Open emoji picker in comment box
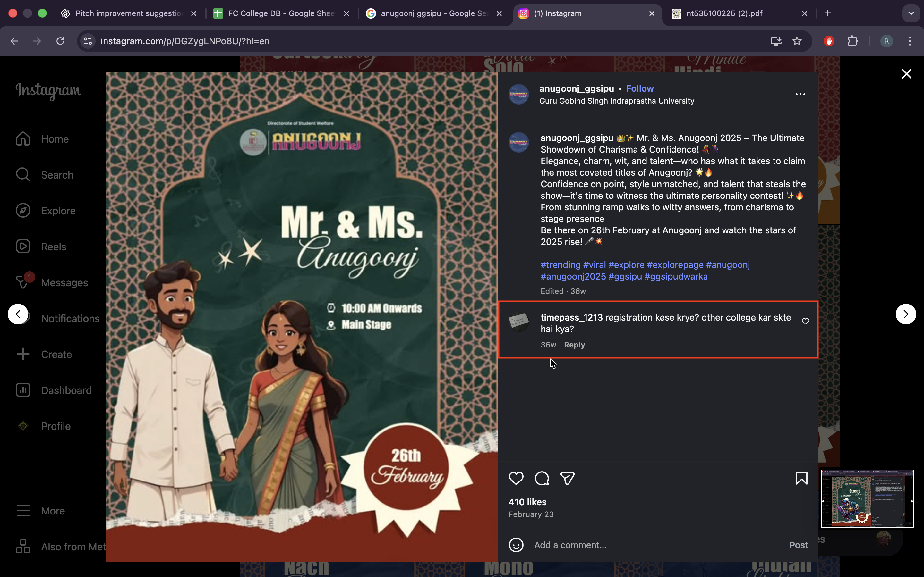 516,545
